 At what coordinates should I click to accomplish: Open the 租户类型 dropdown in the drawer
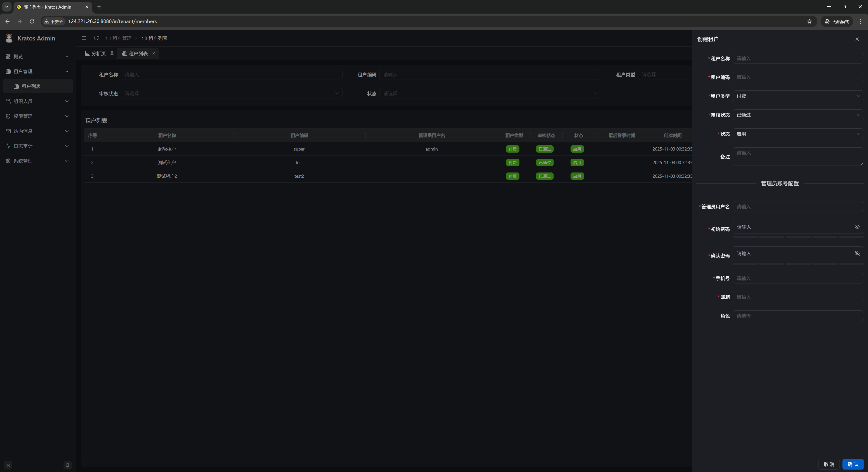point(797,96)
